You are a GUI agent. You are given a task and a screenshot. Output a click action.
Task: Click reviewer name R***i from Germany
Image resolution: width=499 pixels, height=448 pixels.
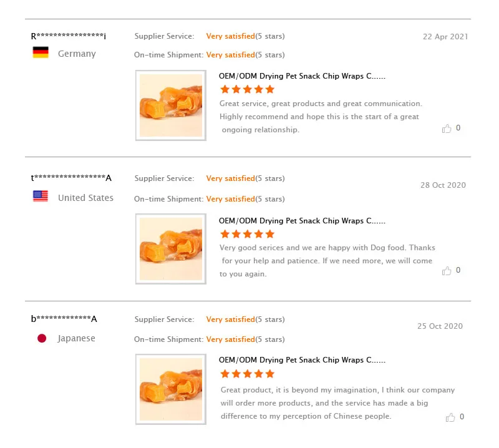(x=69, y=36)
